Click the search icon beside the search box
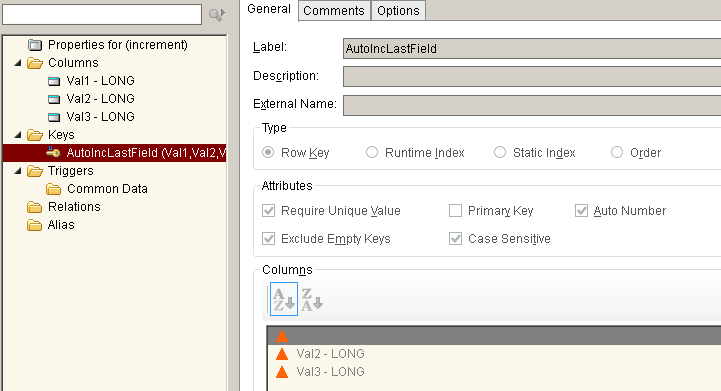Screen dimensions: 721x391 tap(217, 14)
